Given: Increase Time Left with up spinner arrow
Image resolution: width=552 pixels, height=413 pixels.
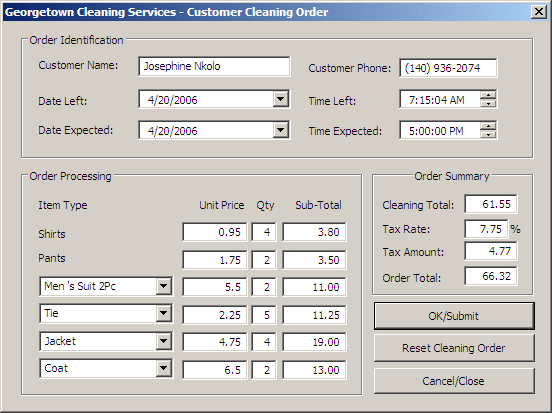Looking at the screenshot, I should point(488,95).
